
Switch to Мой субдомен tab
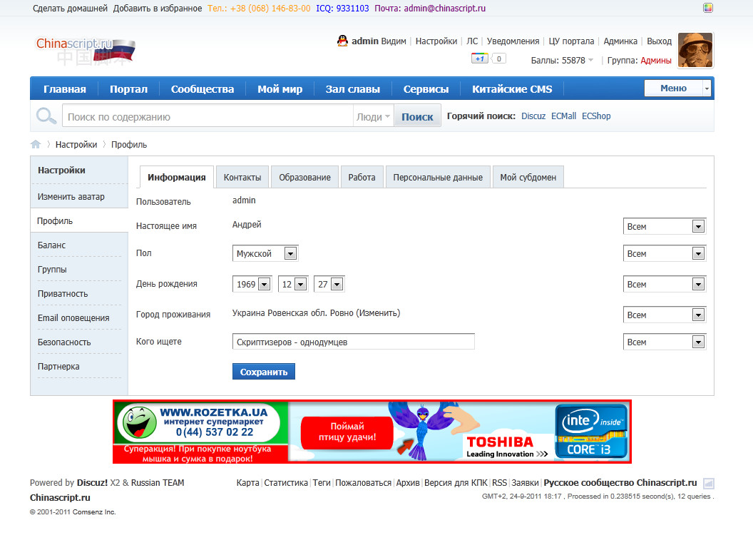(x=528, y=177)
